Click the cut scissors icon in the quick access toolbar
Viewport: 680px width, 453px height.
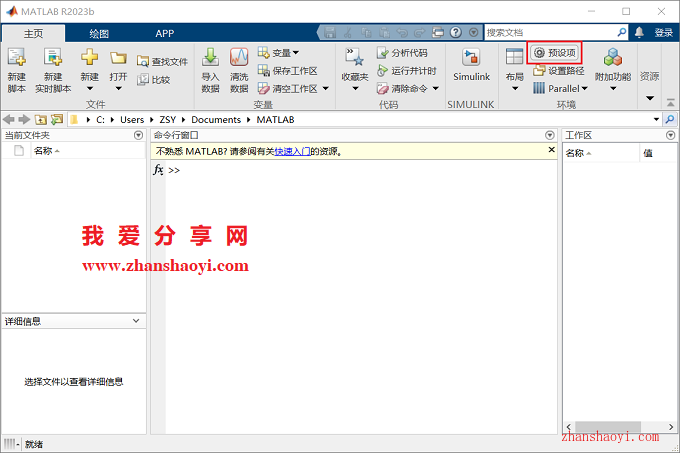point(348,33)
